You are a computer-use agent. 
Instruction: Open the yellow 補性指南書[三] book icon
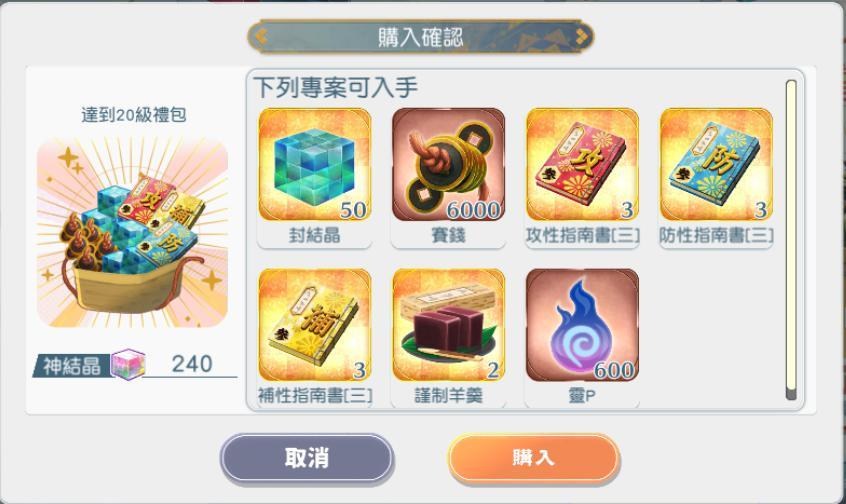(315, 325)
